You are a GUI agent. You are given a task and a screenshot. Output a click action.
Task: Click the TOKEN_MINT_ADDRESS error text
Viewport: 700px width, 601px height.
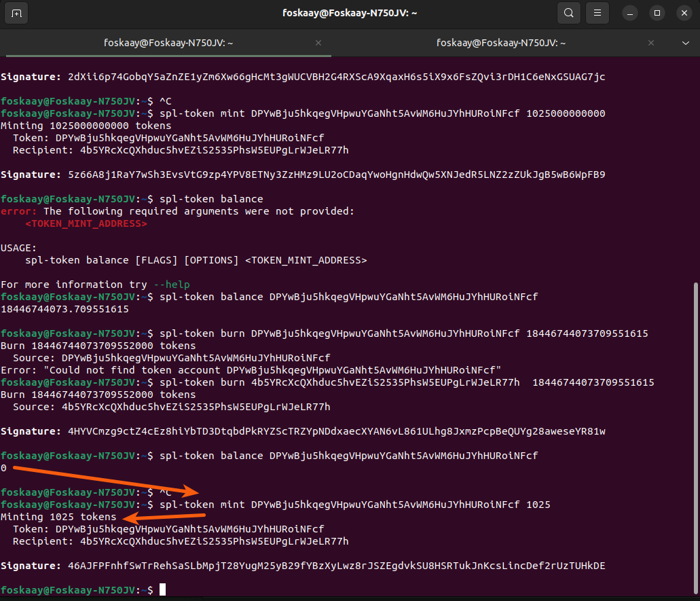[86, 223]
